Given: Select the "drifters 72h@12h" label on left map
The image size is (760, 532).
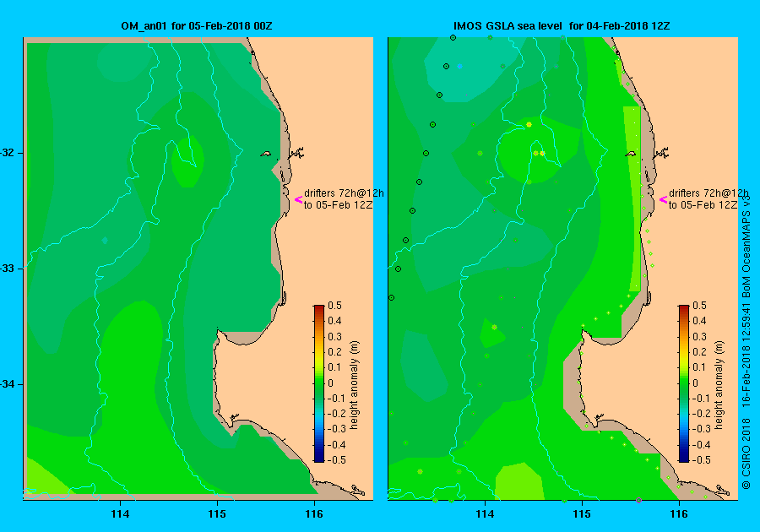Looking at the screenshot, I should click(x=344, y=193).
